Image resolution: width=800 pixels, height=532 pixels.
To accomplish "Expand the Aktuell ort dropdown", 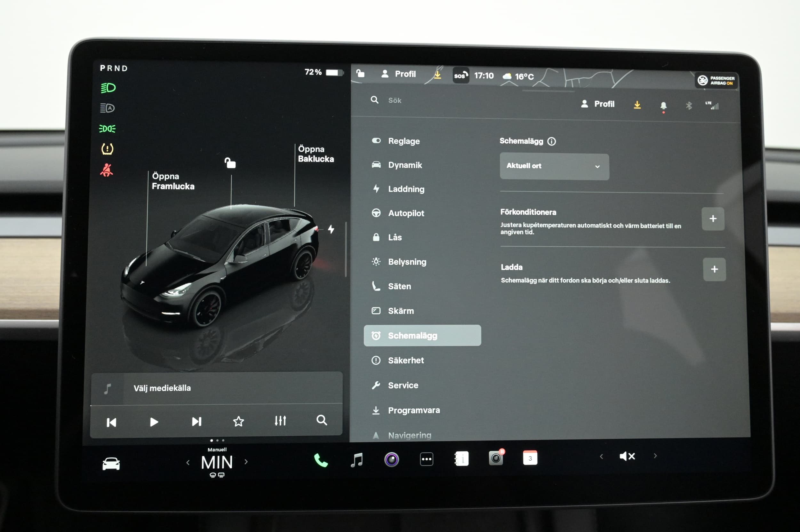I will pos(554,166).
